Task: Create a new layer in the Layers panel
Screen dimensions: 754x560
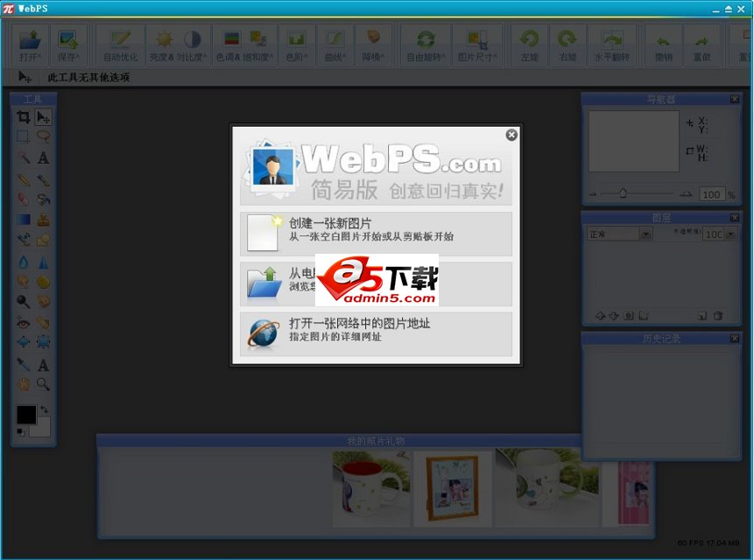Action: [703, 316]
